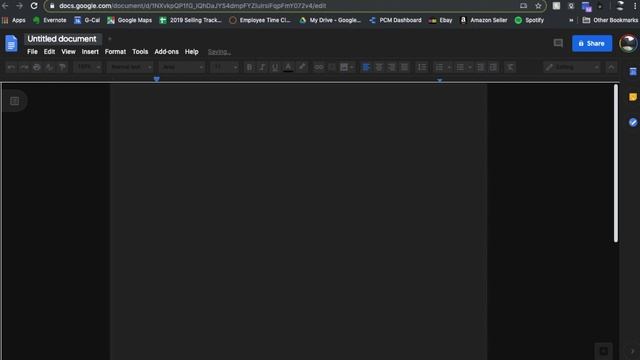
Task: Click the blue Share button
Action: point(592,43)
